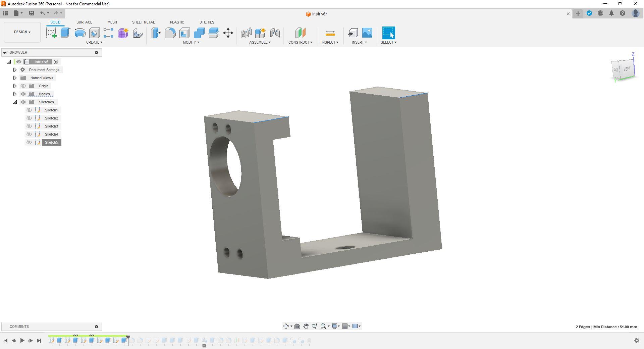The height and width of the screenshot is (349, 644).
Task: Activate the Move/Copy tool
Action: (228, 33)
